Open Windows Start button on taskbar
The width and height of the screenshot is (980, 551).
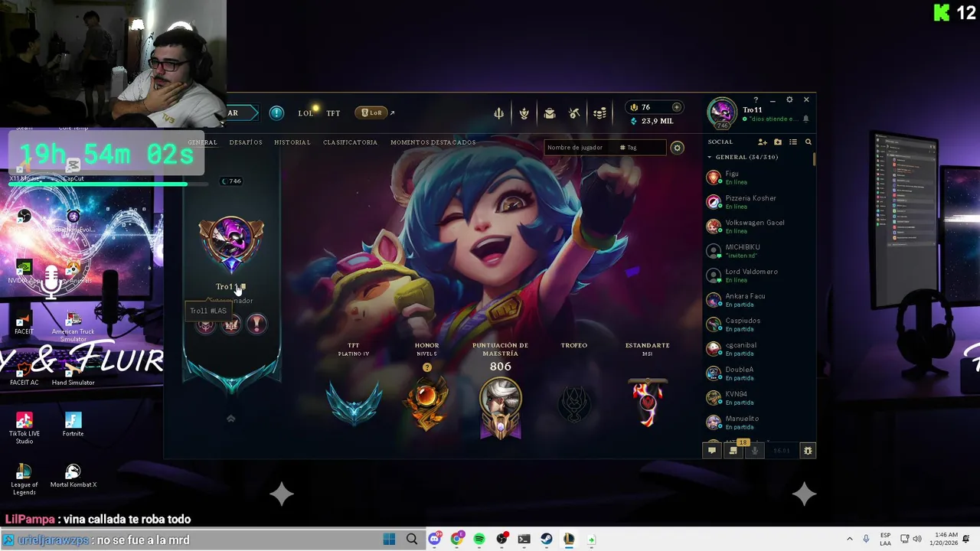tap(389, 540)
